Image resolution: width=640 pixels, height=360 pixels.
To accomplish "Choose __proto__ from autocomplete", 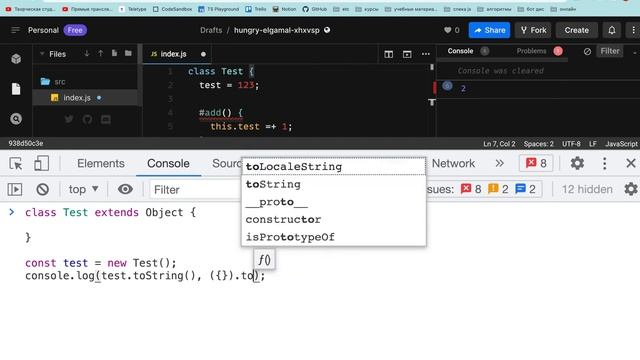I will coord(333,202).
